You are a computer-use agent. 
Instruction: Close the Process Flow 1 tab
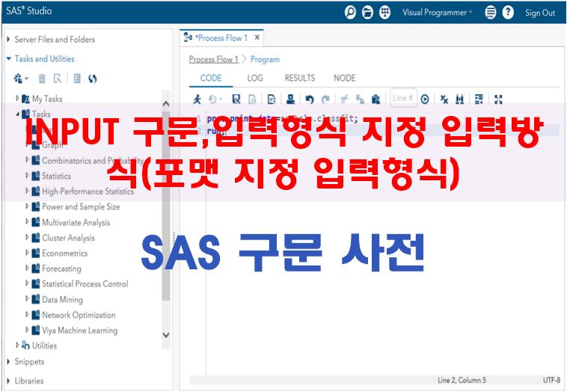tap(257, 37)
